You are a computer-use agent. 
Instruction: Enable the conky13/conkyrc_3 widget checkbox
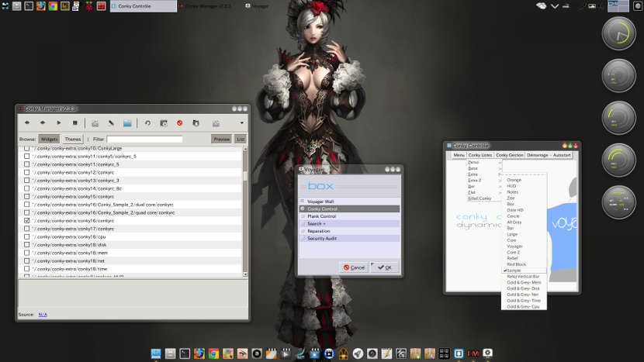(26, 180)
